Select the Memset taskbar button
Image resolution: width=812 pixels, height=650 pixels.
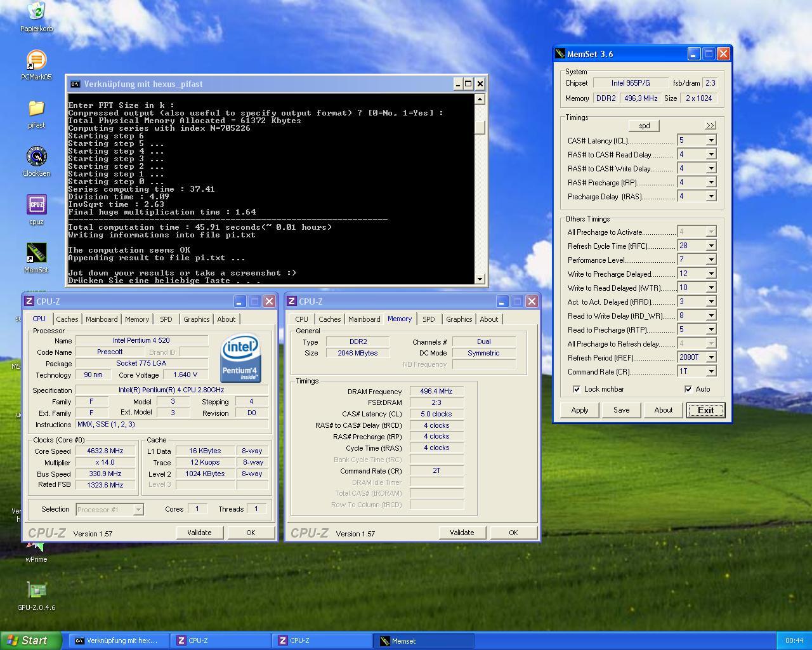424,641
